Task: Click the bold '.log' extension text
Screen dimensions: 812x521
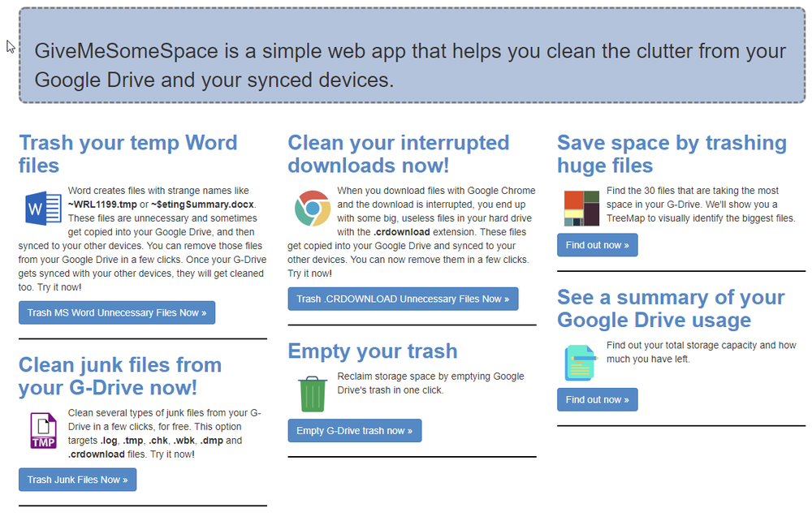Action: pyautogui.click(x=108, y=441)
